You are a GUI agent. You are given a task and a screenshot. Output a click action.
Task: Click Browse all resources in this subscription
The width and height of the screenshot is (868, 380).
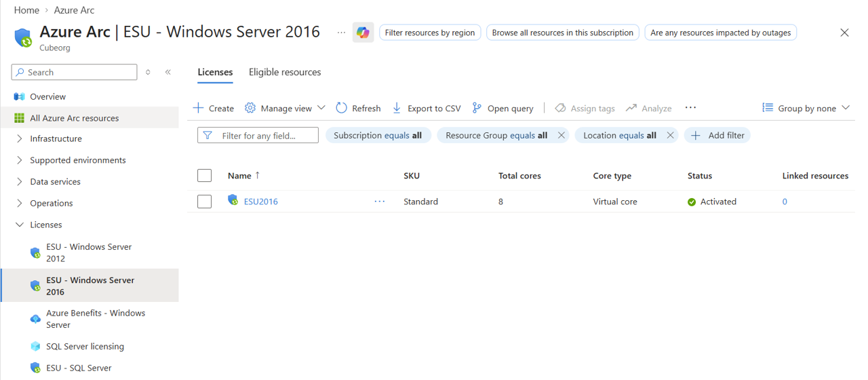563,33
